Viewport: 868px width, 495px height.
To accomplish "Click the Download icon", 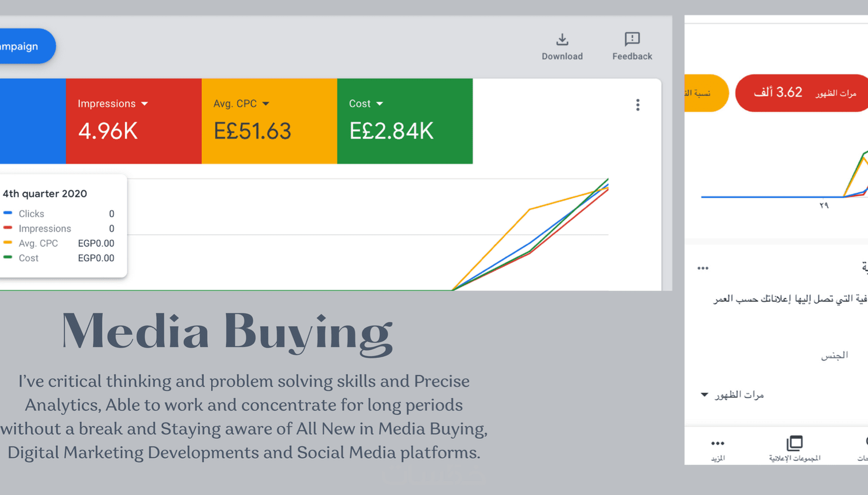I will (562, 40).
